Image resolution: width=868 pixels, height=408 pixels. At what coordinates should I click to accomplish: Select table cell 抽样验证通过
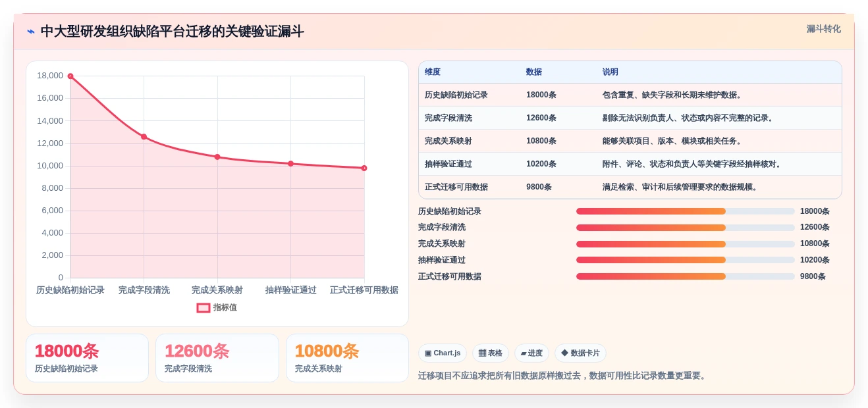[448, 164]
